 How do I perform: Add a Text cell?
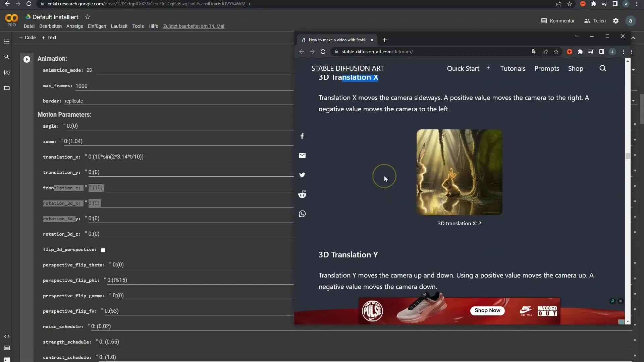pyautogui.click(x=49, y=38)
